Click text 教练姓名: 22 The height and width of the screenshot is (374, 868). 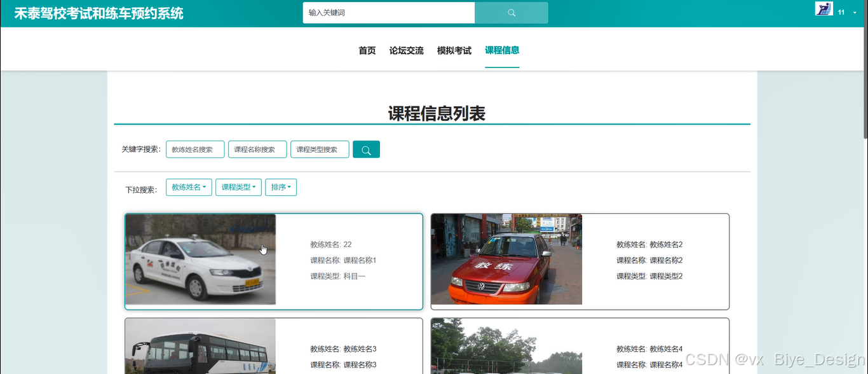click(331, 244)
